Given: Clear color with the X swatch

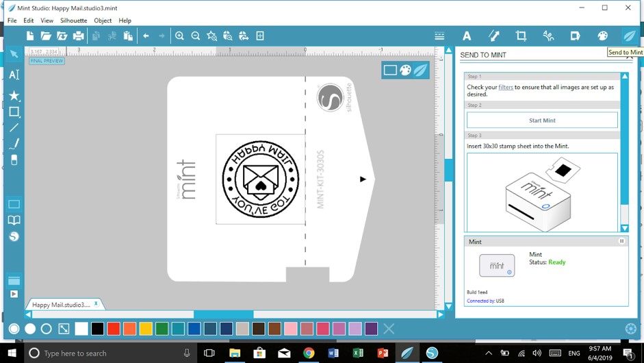Looking at the screenshot, I should tap(389, 329).
